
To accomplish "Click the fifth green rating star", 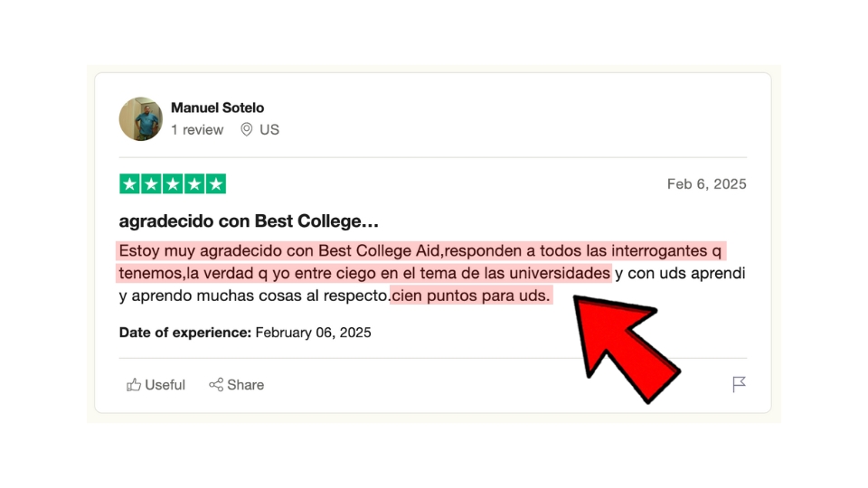I will click(216, 183).
